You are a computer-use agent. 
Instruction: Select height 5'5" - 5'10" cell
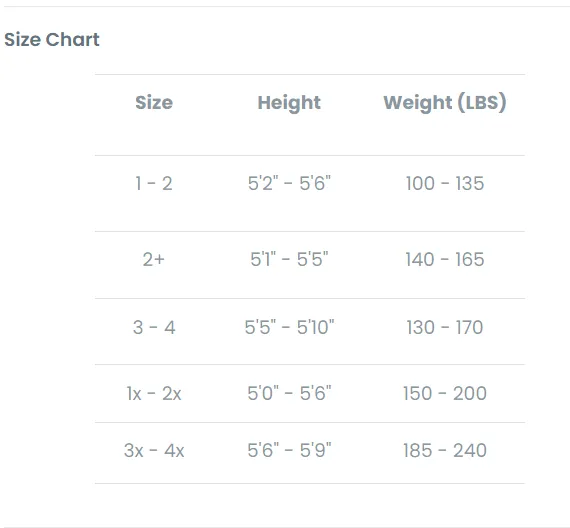point(289,327)
